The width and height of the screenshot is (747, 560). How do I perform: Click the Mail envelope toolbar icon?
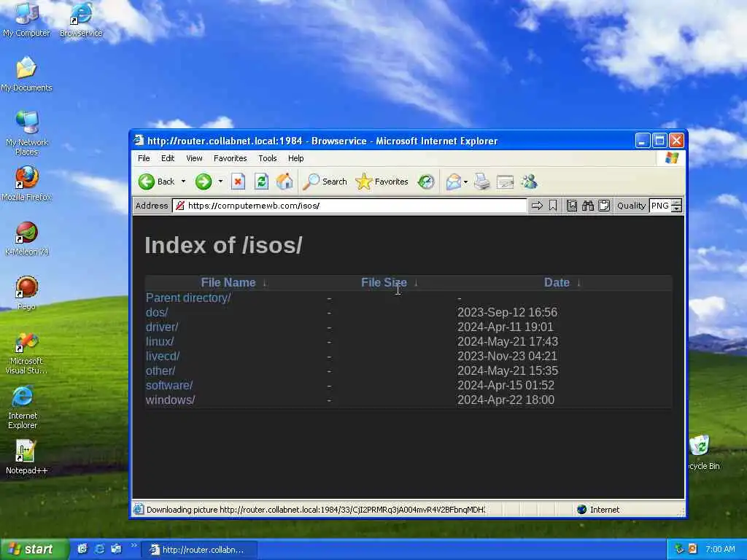(x=454, y=182)
